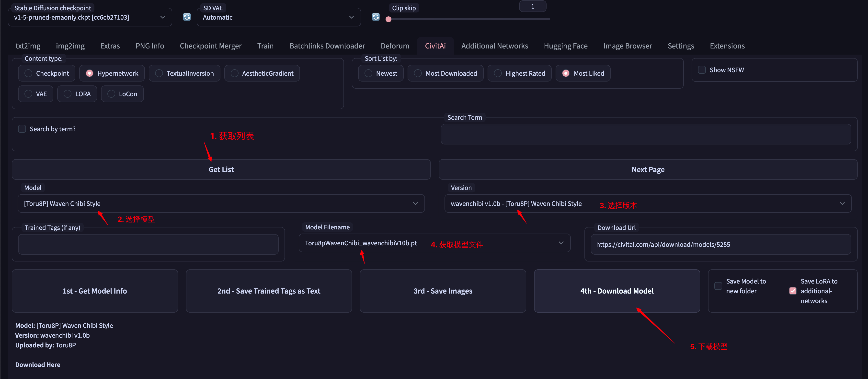Open the Model Filename dropdown
This screenshot has width=868, height=379.
pyautogui.click(x=434, y=243)
